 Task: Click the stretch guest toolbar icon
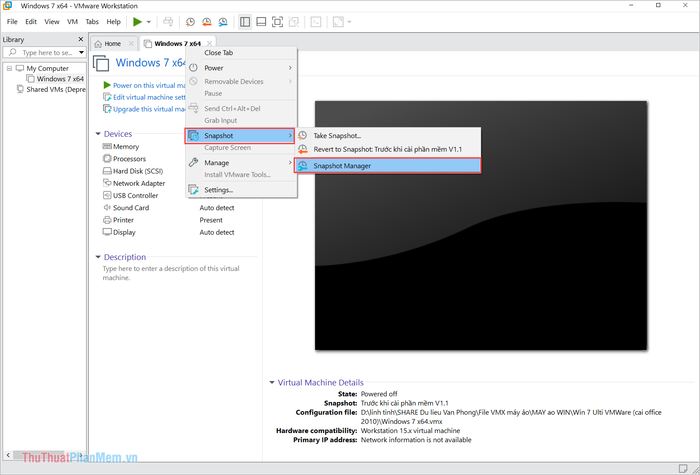(x=338, y=22)
